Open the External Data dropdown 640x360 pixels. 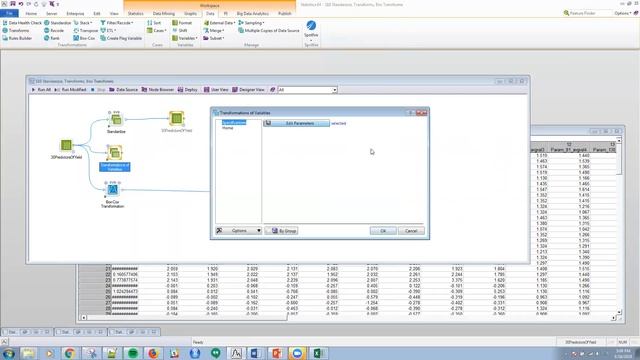(x=219, y=23)
